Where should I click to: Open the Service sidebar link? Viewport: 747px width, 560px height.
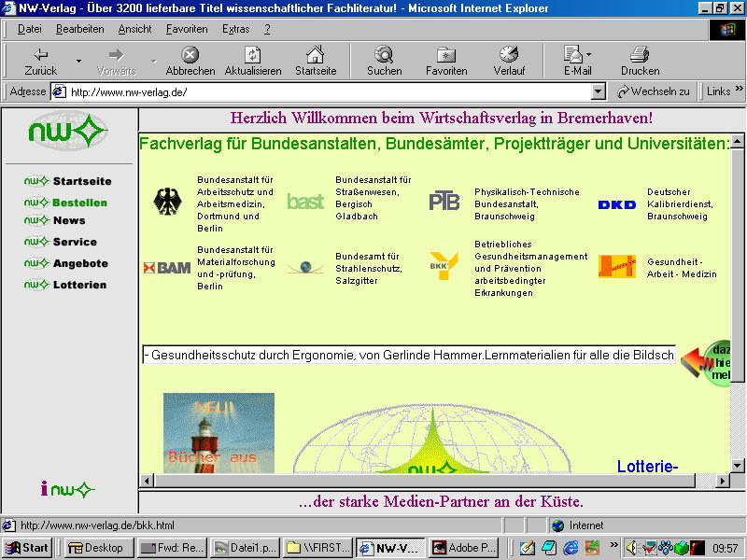tap(61, 242)
